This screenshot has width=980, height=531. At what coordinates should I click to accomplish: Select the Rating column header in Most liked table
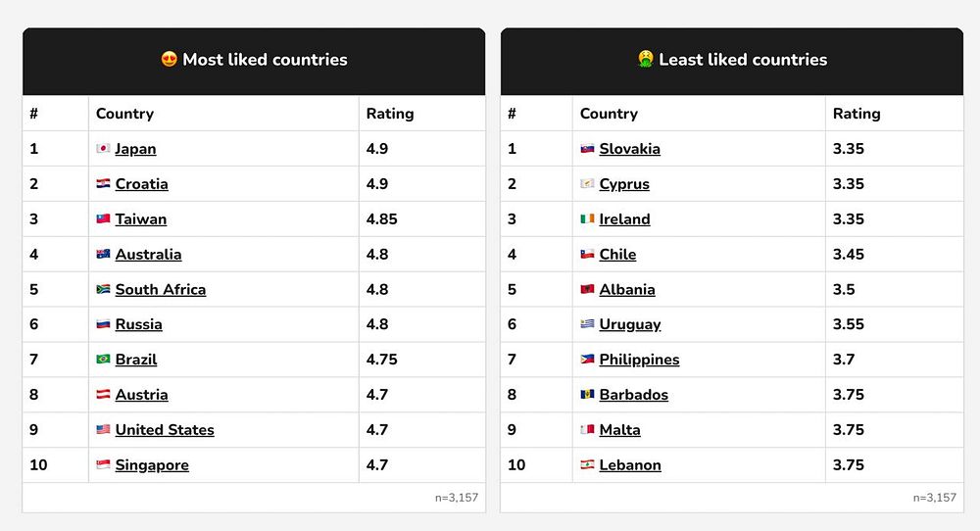(x=390, y=113)
